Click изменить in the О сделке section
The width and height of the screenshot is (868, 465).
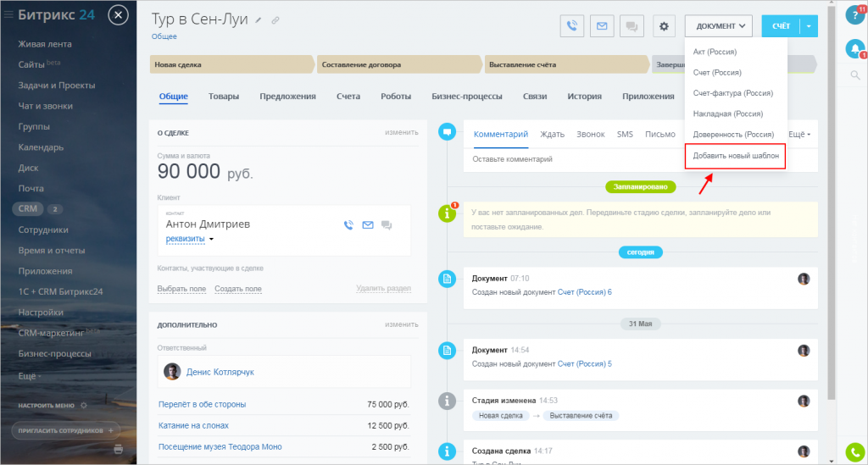pyautogui.click(x=402, y=133)
